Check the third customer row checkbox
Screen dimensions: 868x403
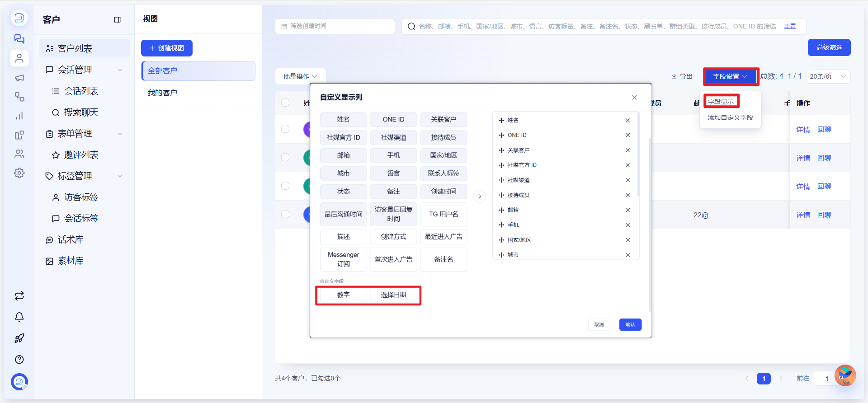(x=285, y=186)
